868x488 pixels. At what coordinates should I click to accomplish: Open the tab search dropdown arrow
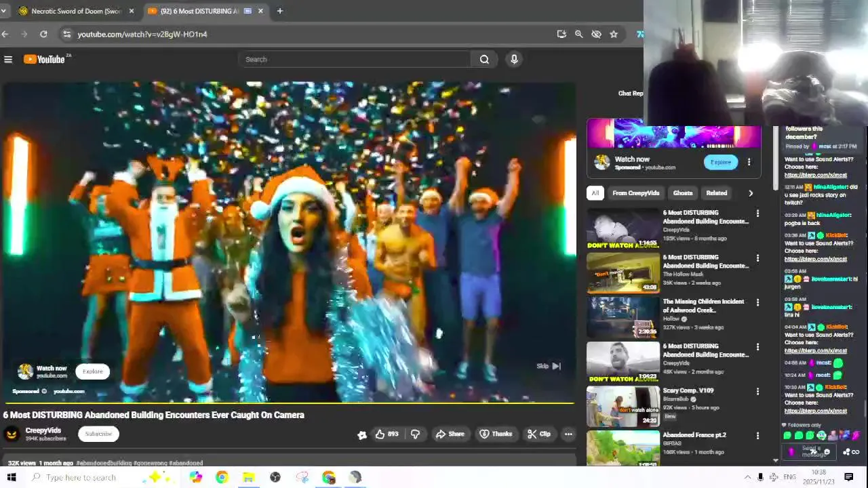(x=3, y=11)
